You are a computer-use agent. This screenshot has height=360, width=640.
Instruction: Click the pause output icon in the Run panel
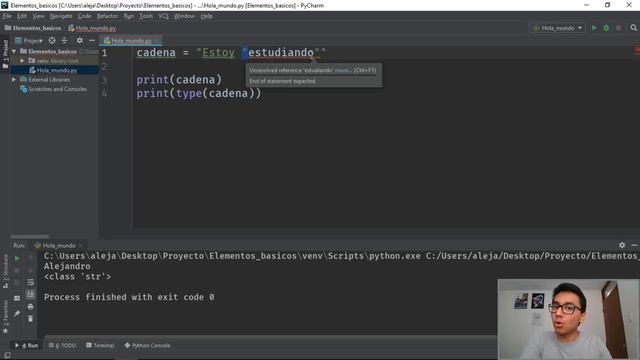click(17, 282)
